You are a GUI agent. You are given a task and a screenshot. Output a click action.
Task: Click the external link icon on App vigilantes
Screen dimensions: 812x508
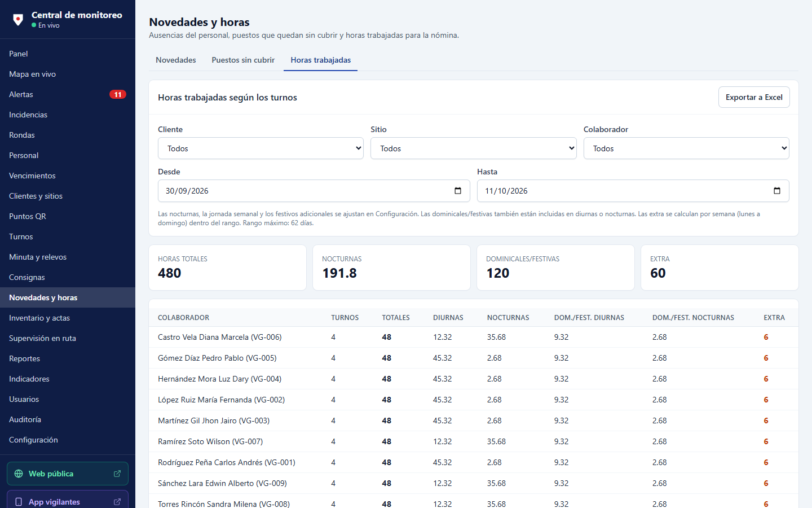click(x=117, y=502)
